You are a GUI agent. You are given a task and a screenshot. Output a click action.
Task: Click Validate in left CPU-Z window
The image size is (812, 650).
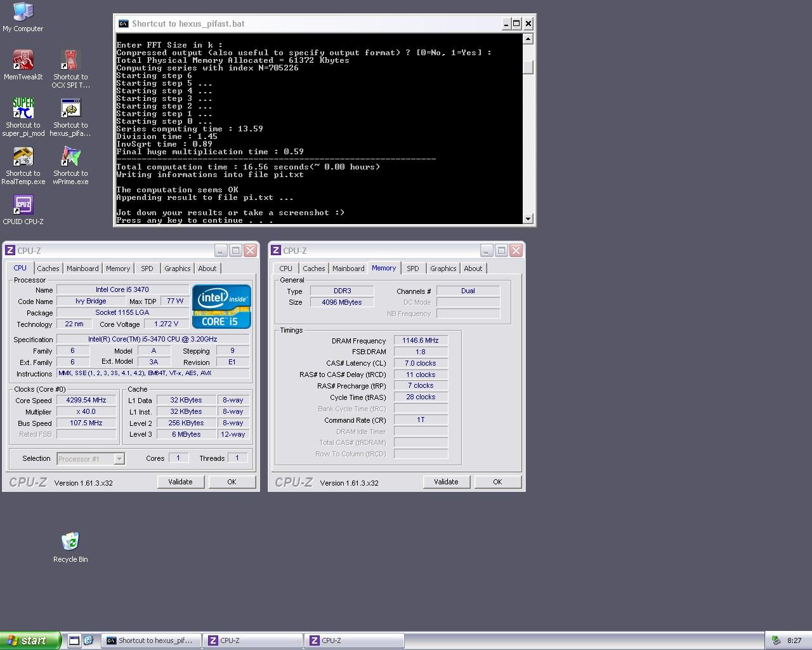180,482
